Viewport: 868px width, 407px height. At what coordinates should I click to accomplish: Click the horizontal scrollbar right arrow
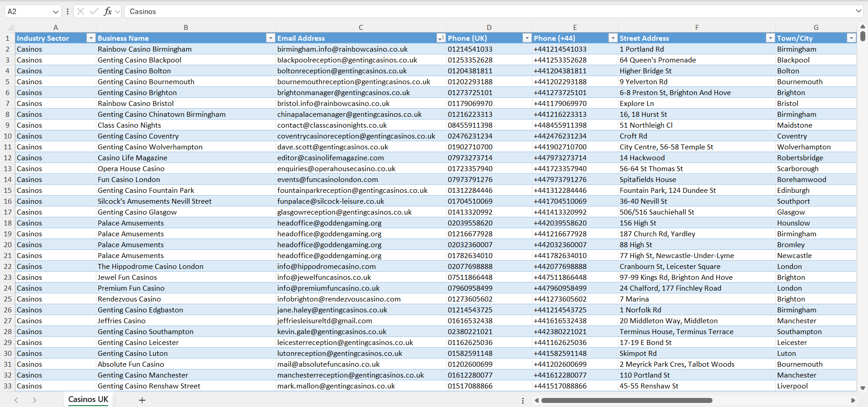tap(853, 400)
